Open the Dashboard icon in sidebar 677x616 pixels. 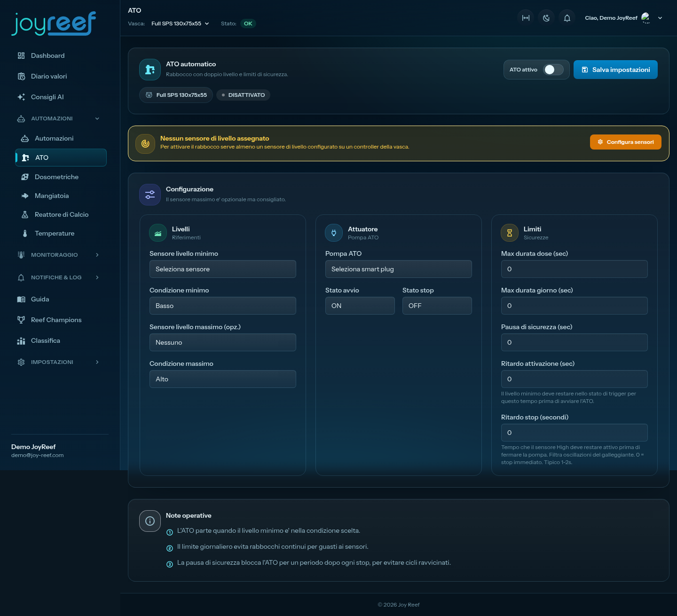(21, 55)
